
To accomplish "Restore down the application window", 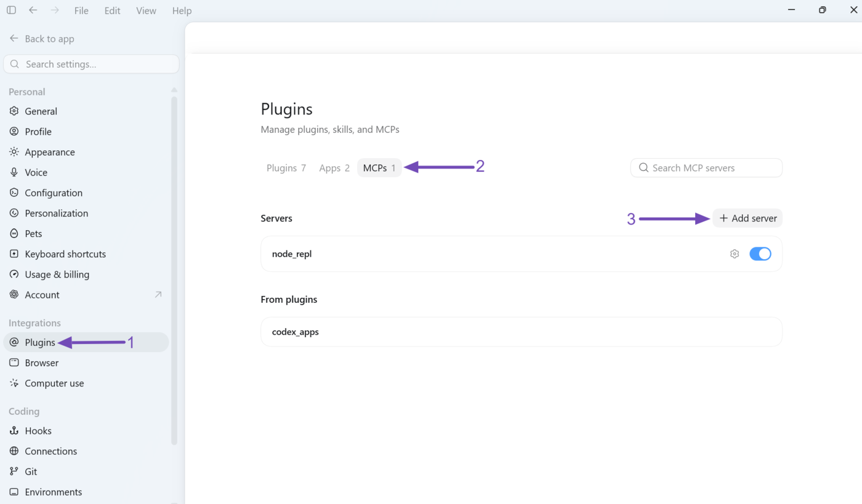I will pyautogui.click(x=823, y=10).
